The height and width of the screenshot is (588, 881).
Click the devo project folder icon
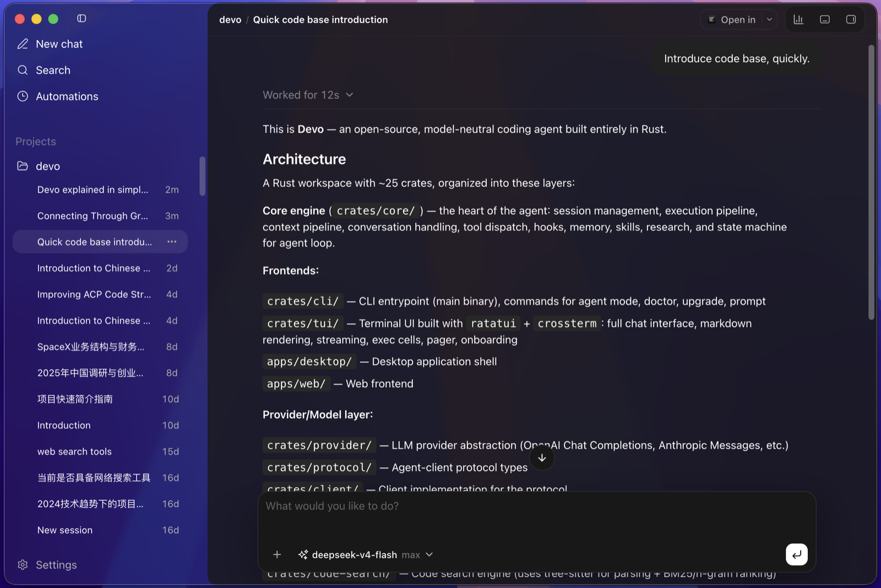23,166
